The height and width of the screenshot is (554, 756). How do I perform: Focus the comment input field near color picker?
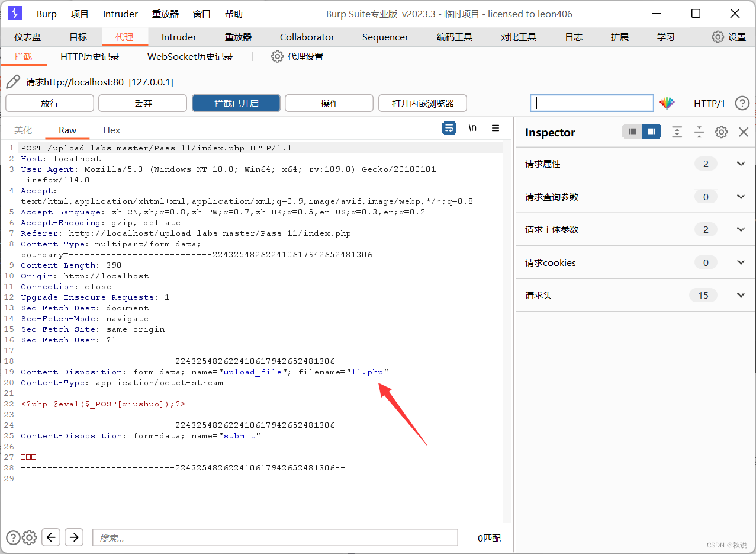tap(592, 103)
